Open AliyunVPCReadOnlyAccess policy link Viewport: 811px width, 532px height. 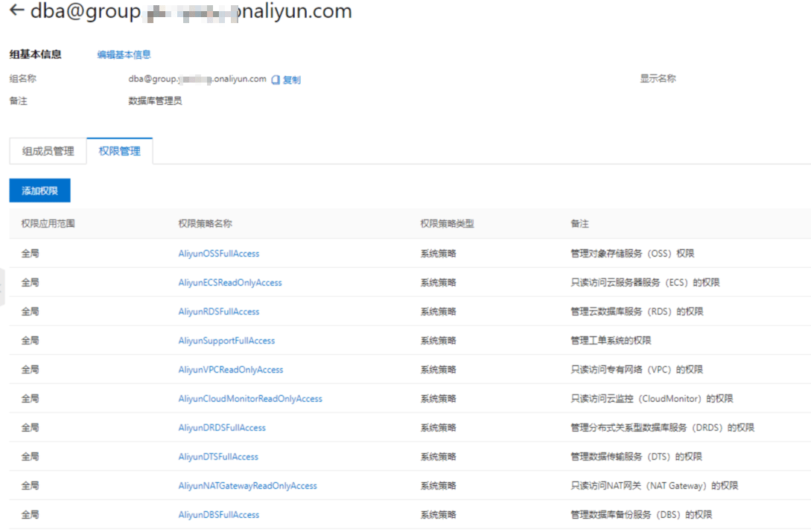(231, 370)
